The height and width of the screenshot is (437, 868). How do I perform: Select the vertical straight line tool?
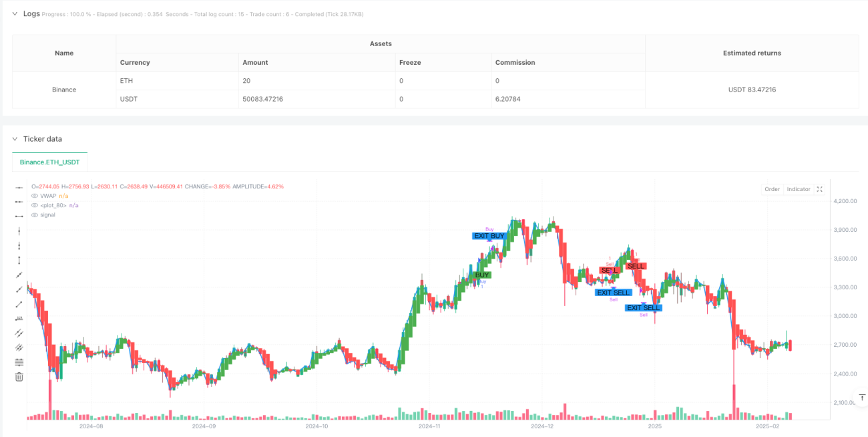(19, 231)
